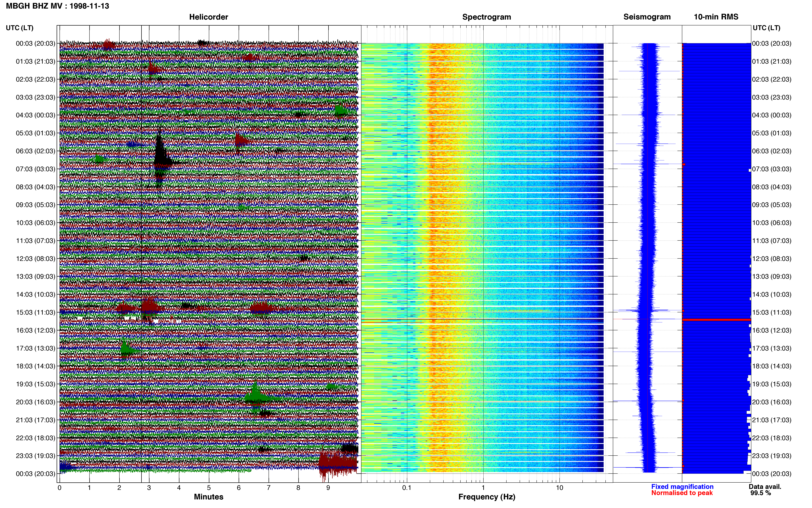Click the Spectrogram panel heading
The height and width of the screenshot is (508, 812).
point(487,17)
